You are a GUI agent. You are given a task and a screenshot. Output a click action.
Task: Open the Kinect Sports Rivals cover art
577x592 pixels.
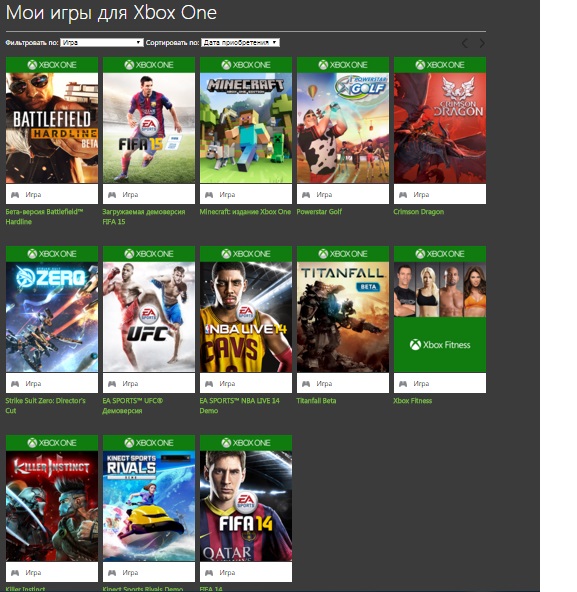pyautogui.click(x=149, y=506)
